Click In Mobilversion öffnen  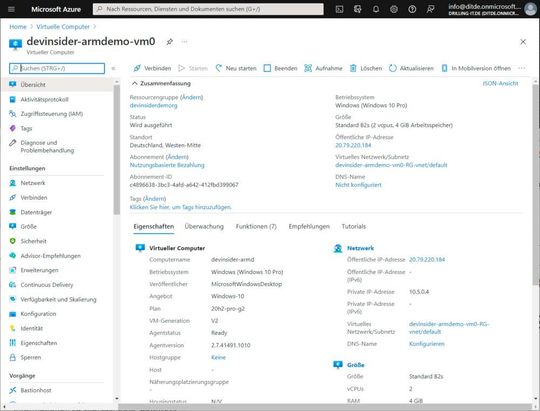[476, 68]
